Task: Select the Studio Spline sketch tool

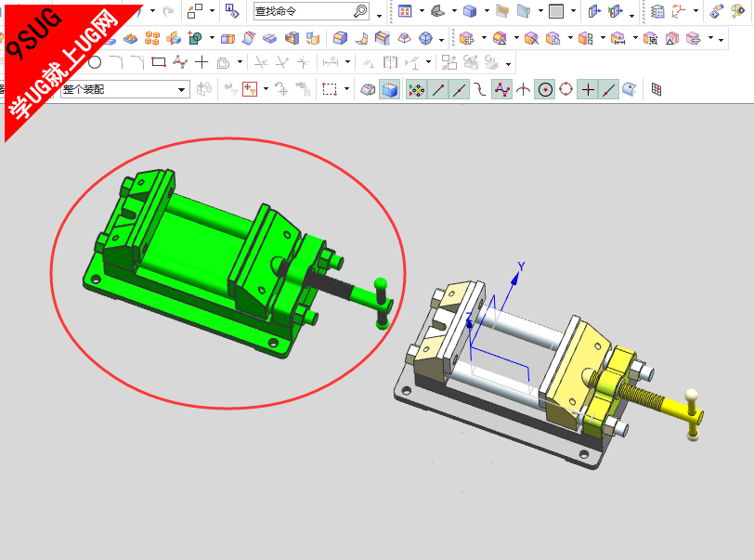Action: point(180,62)
